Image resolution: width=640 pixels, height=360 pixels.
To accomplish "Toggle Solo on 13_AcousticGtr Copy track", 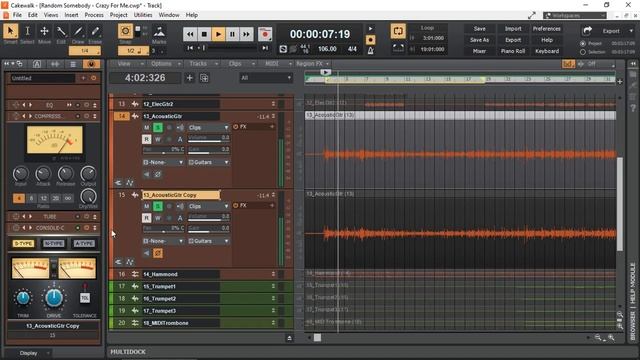I will coord(158,207).
